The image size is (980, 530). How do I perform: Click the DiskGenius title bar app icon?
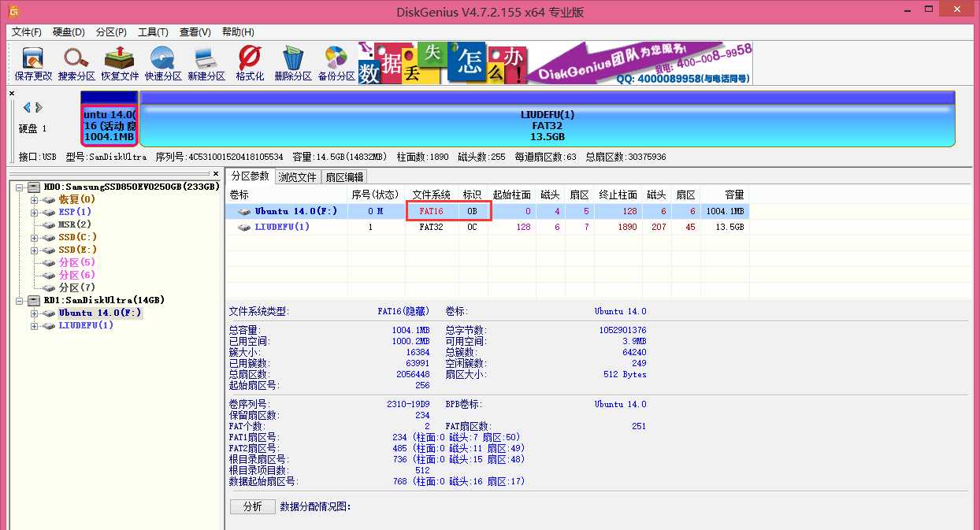click(13, 12)
